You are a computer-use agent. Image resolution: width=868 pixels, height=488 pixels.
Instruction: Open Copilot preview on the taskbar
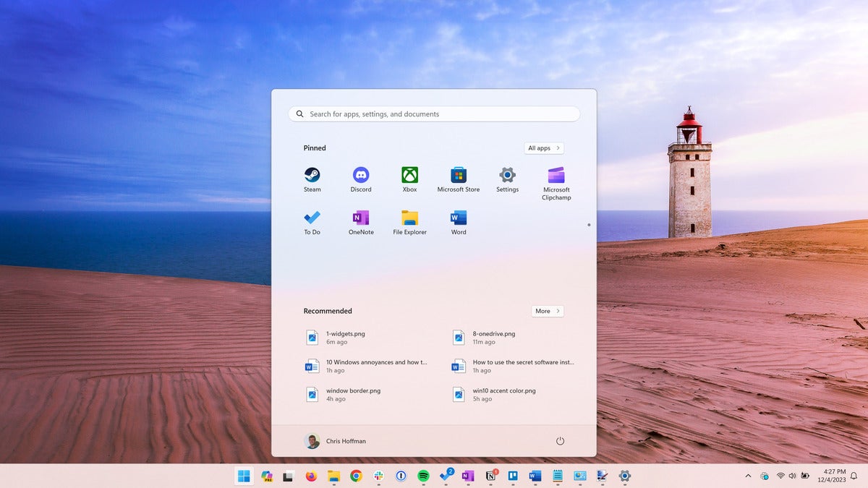(x=266, y=476)
